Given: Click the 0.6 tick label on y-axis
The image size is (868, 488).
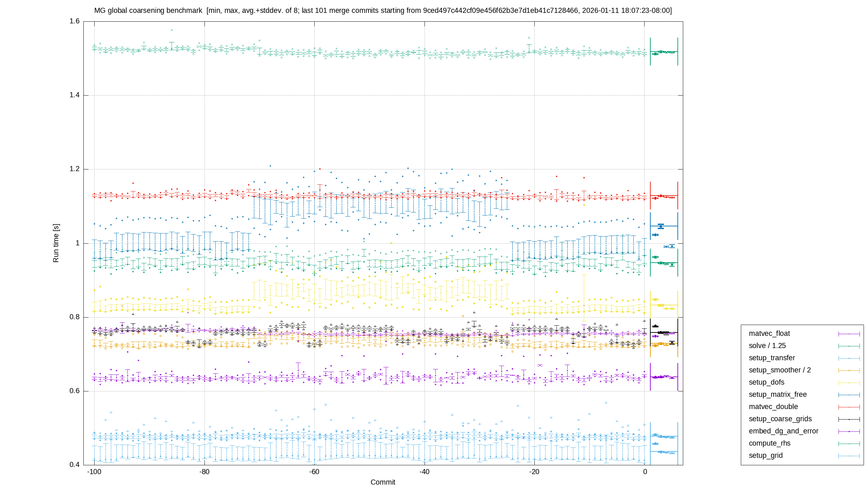Looking at the screenshot, I should point(74,391).
